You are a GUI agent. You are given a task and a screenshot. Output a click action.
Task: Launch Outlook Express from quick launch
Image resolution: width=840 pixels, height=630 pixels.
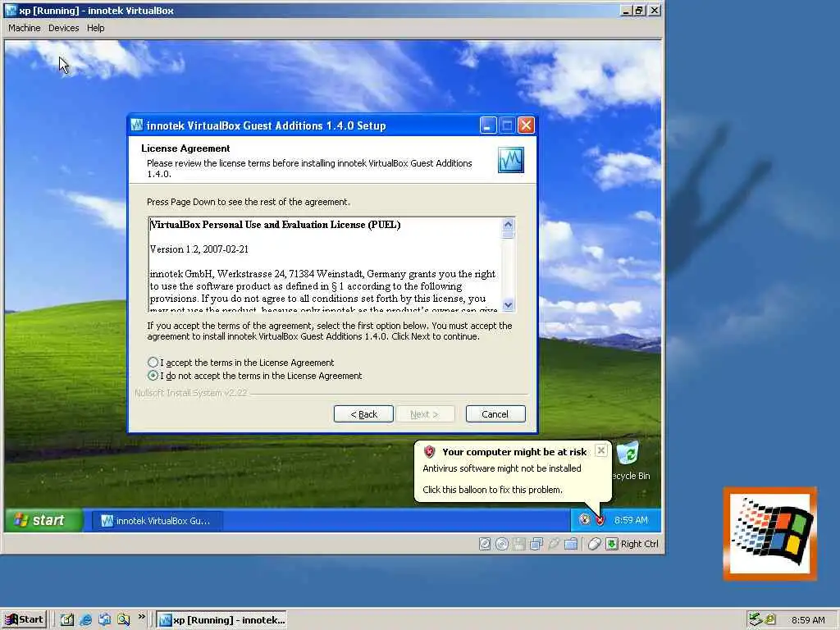click(104, 620)
